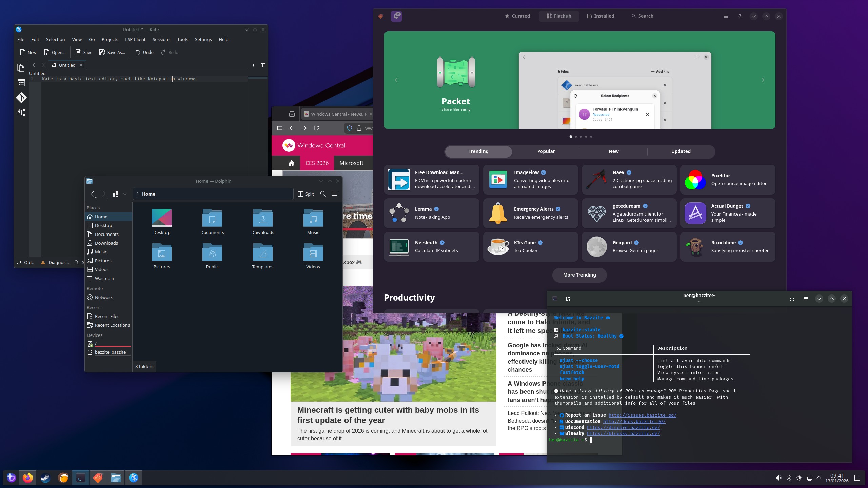The height and width of the screenshot is (488, 868).
Task: Click the hamburger menu icon in Dolphin's toolbar
Action: pos(335,194)
